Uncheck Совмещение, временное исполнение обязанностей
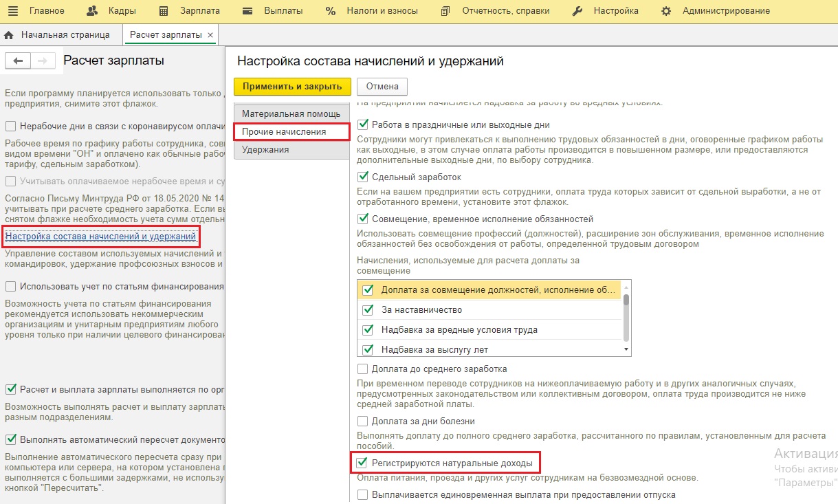The image size is (838, 504). (x=363, y=219)
